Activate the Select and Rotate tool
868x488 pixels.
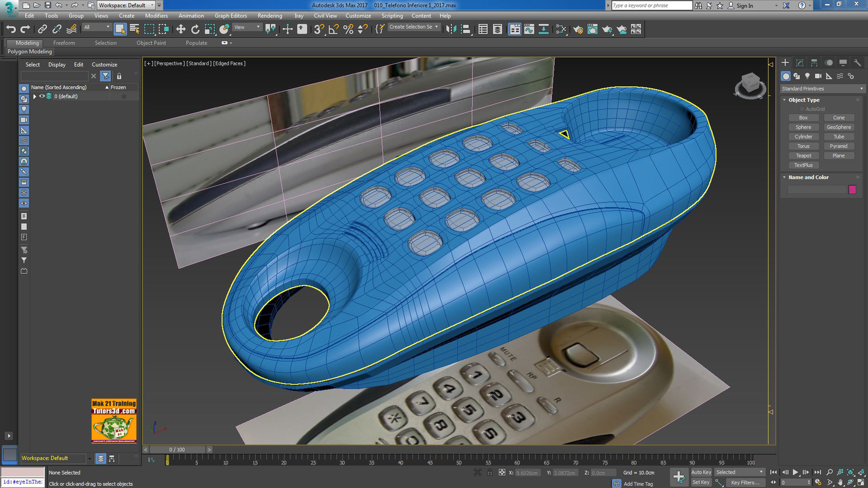pyautogui.click(x=195, y=29)
